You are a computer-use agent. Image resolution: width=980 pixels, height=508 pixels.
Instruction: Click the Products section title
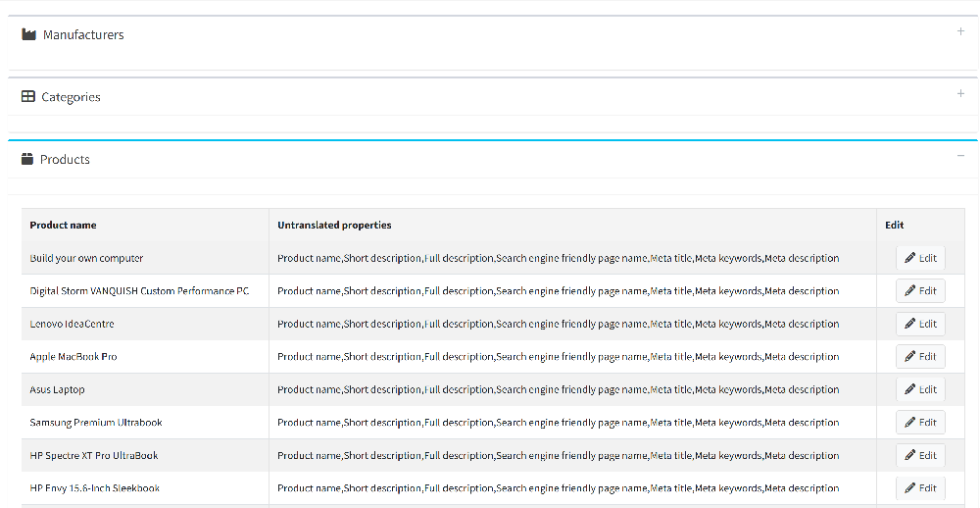(65, 160)
